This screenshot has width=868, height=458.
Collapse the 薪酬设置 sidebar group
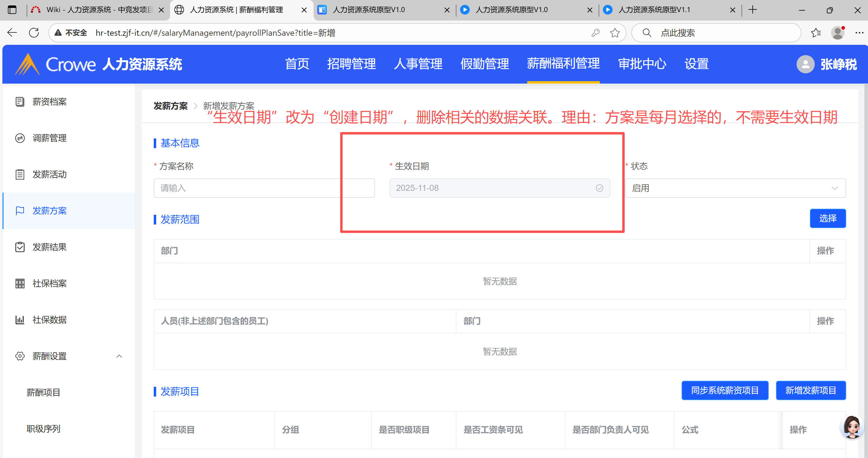[119, 356]
